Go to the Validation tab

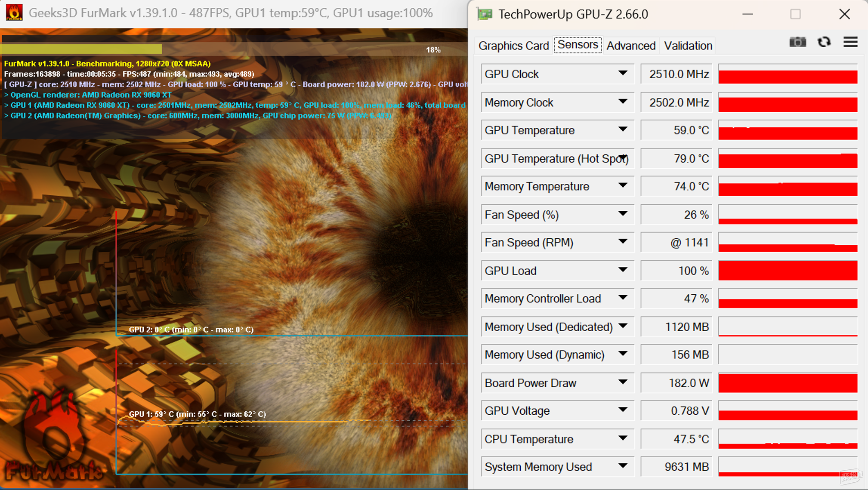pyautogui.click(x=688, y=46)
